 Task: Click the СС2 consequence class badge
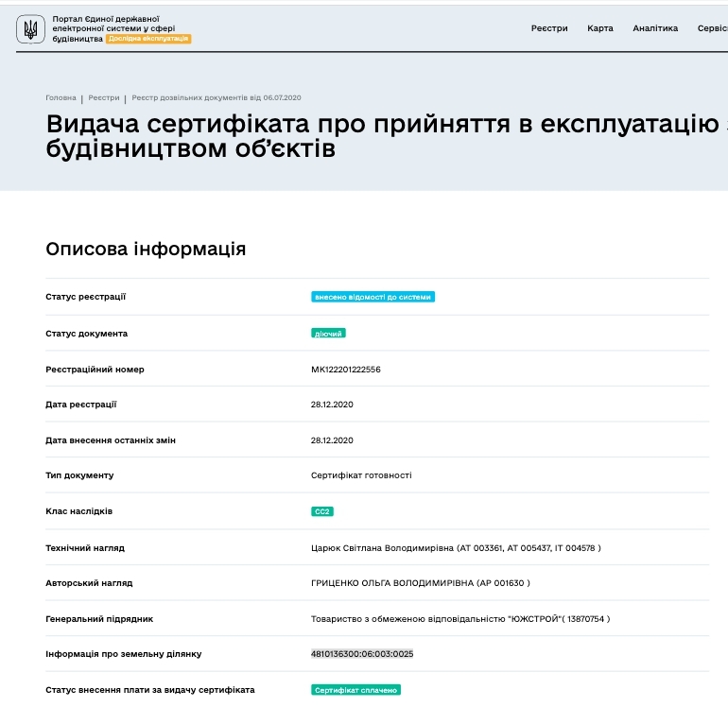tap(322, 511)
